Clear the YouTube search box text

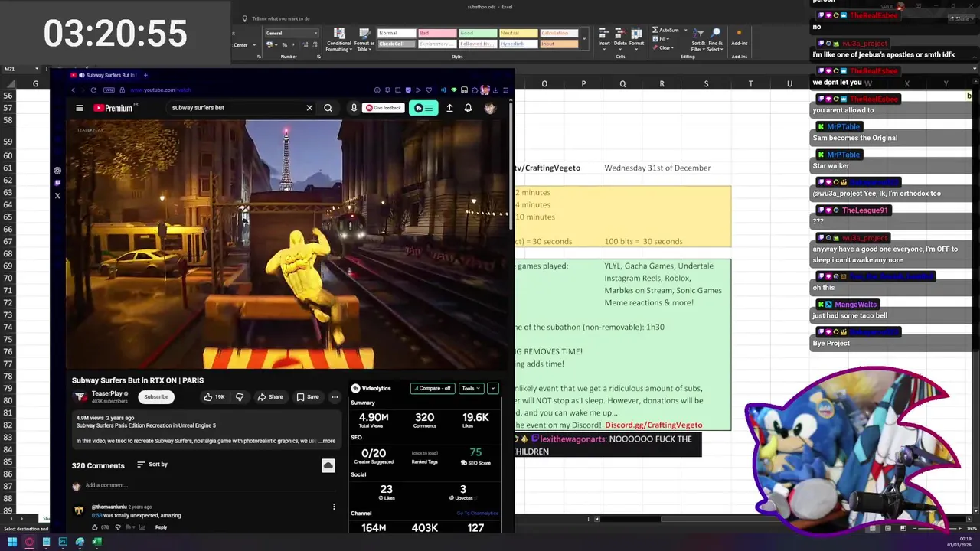pyautogui.click(x=309, y=108)
